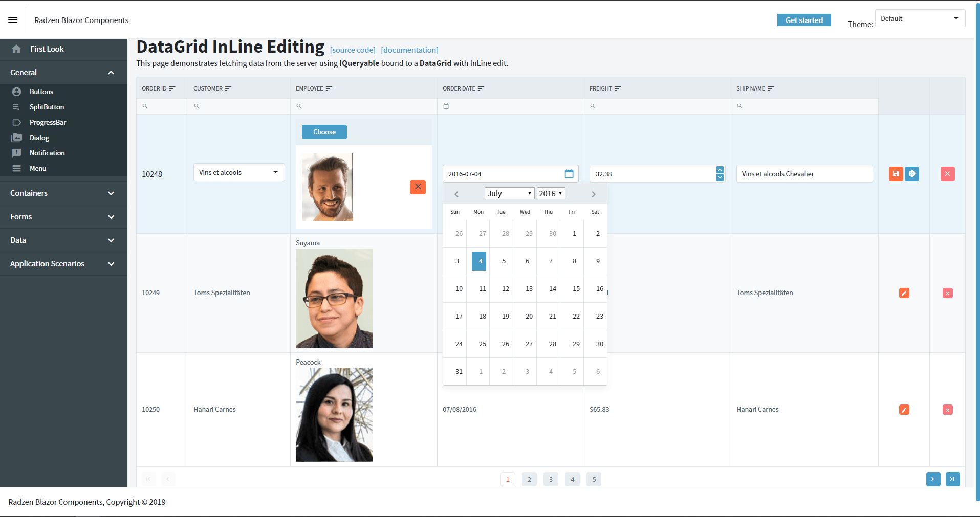980x517 pixels.
Task: Remove the chosen employee photo
Action: coord(418,187)
